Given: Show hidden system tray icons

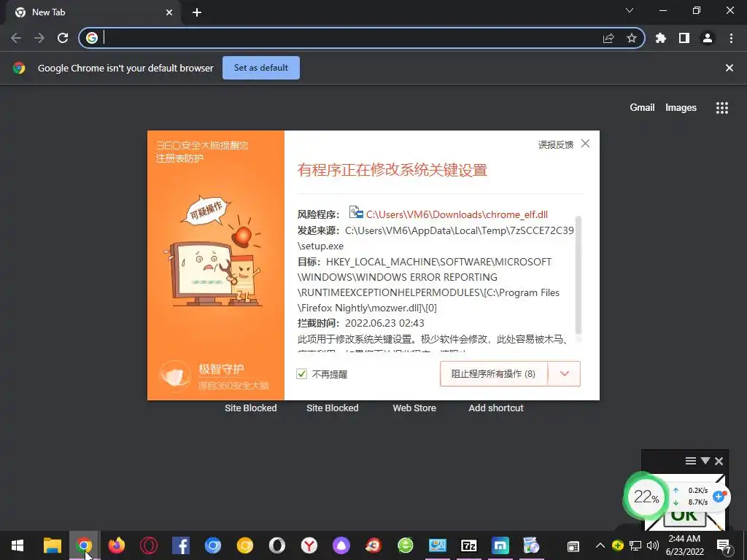Looking at the screenshot, I should coord(600,545).
